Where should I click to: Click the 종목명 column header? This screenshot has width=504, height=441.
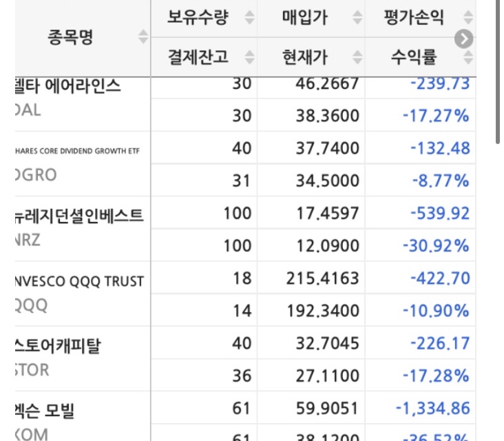tap(70, 37)
